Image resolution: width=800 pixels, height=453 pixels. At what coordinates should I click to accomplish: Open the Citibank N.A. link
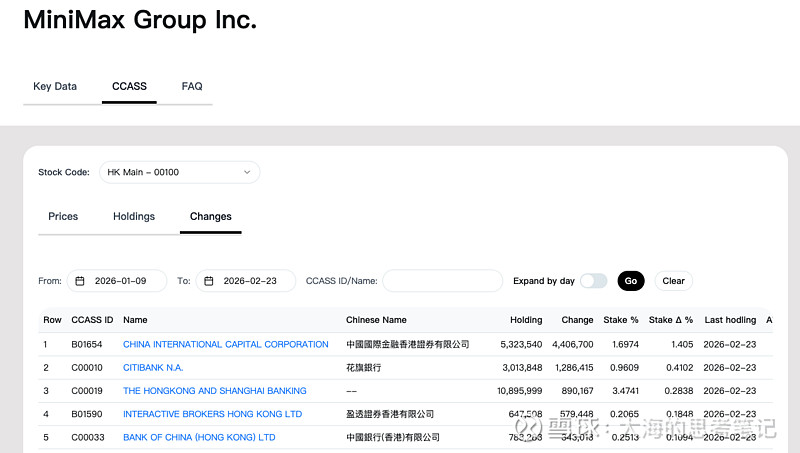point(153,367)
